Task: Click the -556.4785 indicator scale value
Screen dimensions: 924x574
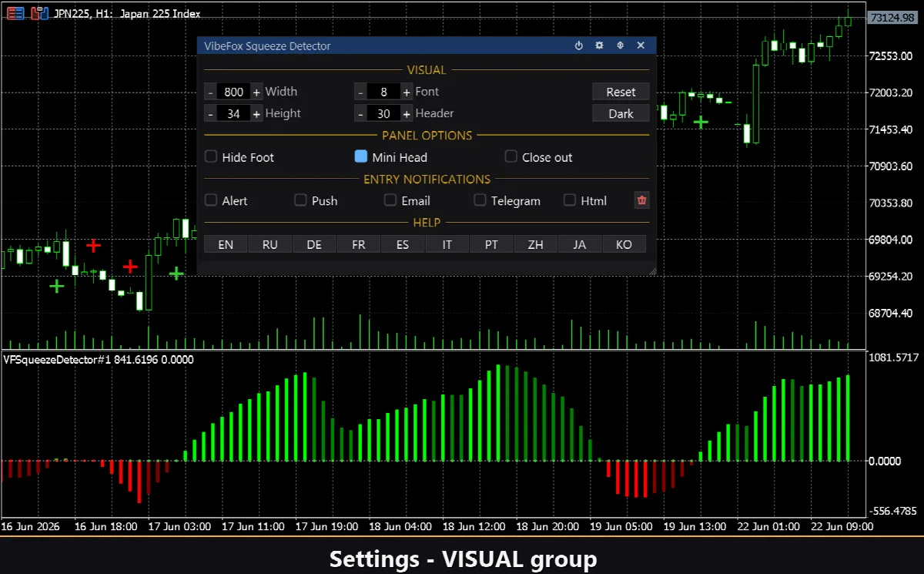Action: pos(893,511)
